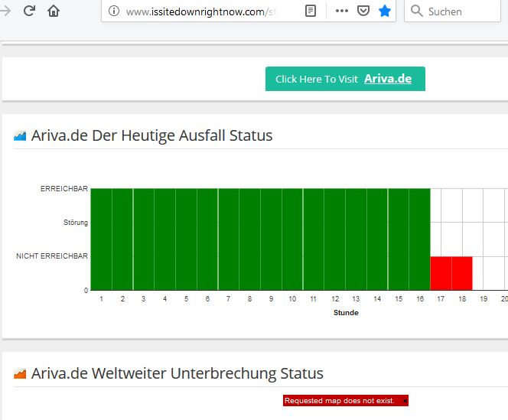Toggle reader view icon in address bar
508x420 pixels.
pyautogui.click(x=311, y=11)
